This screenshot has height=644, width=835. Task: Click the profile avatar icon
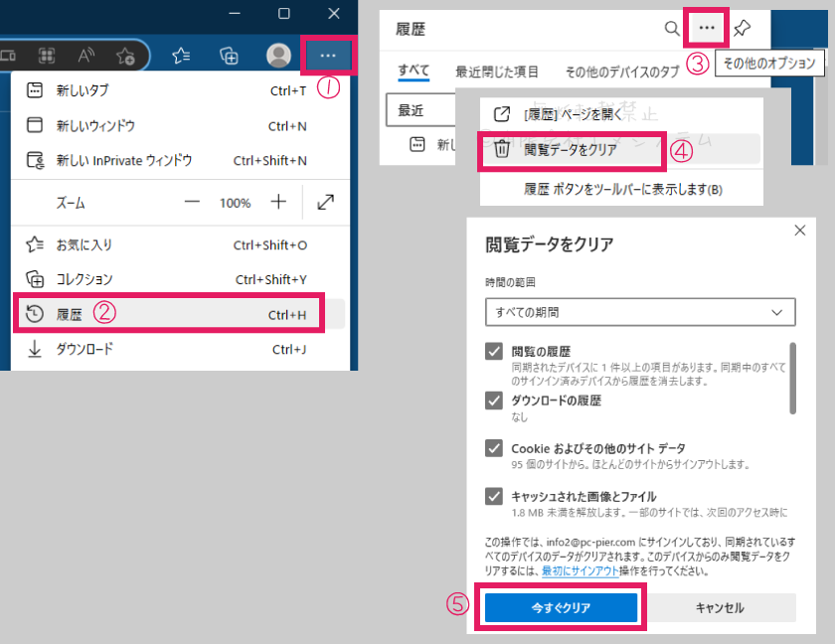tap(278, 56)
